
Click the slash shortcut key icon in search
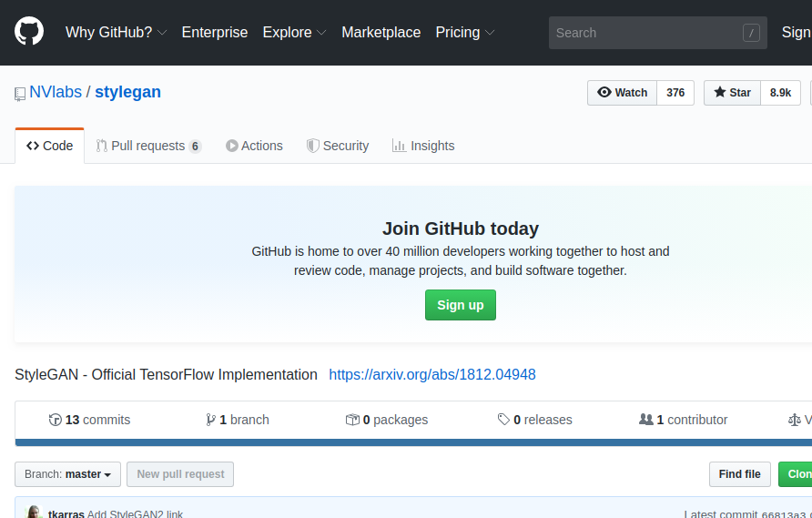click(751, 33)
